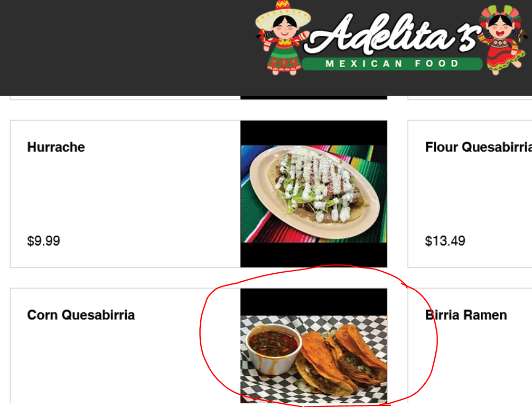
Task: Click the $13.49 Flour Quesabirria price
Action: pos(445,241)
